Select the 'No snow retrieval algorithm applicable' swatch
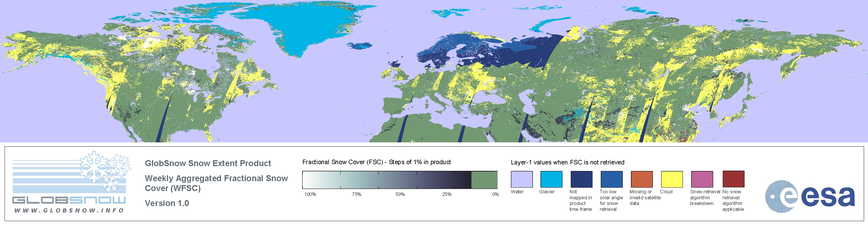Image resolution: width=868 pixels, height=225 pixels. (x=734, y=179)
